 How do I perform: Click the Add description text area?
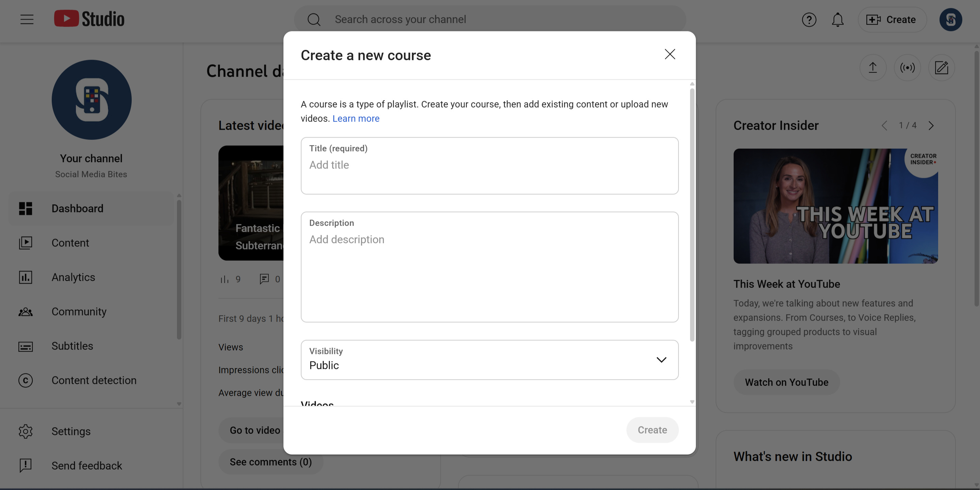click(x=489, y=266)
